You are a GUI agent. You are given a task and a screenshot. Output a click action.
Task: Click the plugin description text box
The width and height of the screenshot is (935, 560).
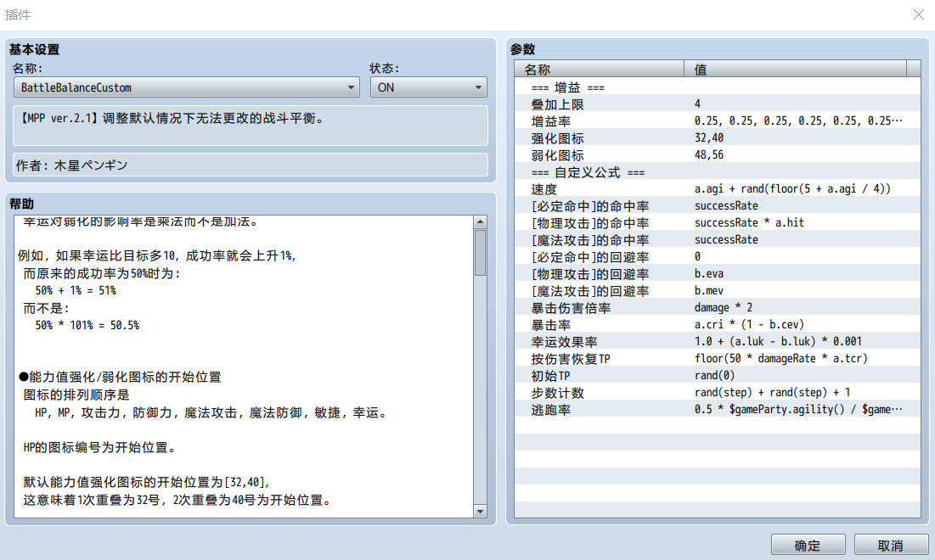click(x=251, y=126)
